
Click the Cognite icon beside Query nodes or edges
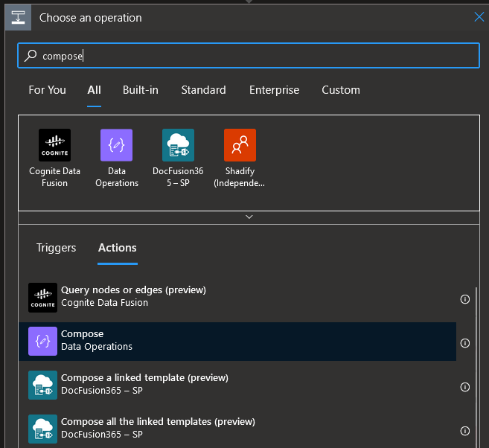click(42, 298)
